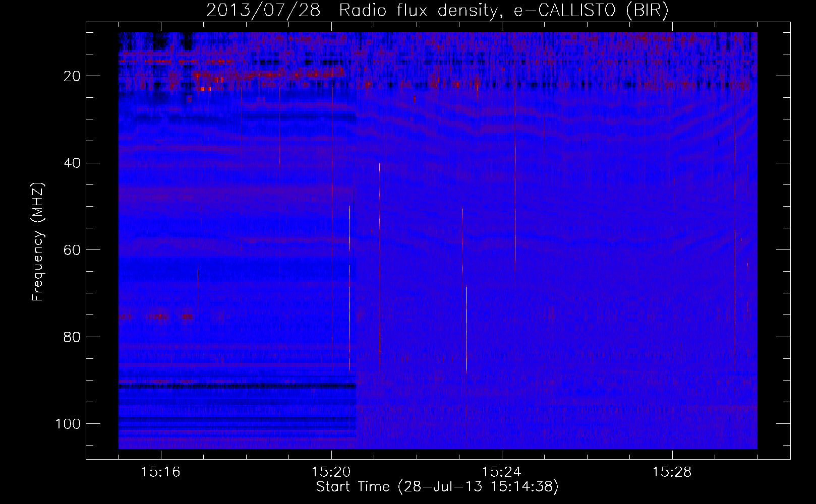Screen dimensions: 816x504
Task: Select the 15:28 time tick label
Action: [x=672, y=472]
